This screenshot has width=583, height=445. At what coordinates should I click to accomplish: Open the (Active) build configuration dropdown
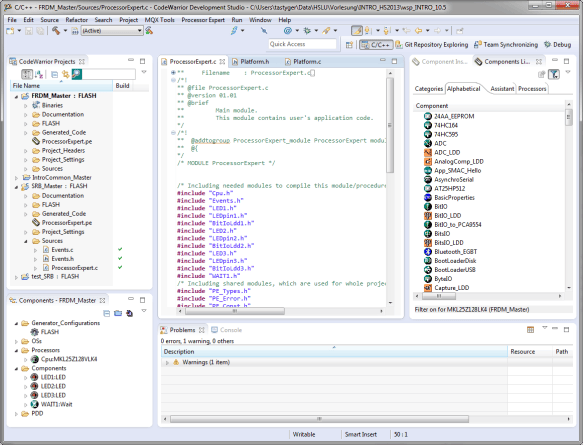pyautogui.click(x=112, y=31)
